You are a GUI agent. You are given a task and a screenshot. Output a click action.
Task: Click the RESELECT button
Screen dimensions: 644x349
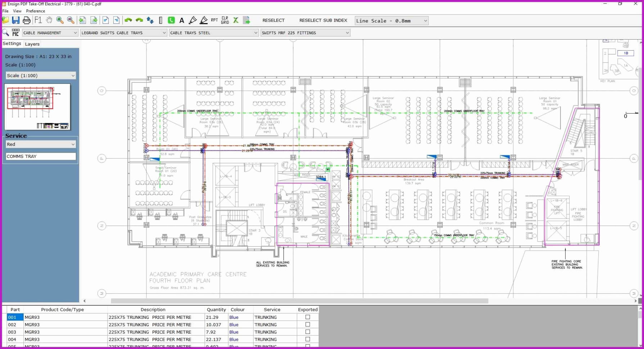273,21
